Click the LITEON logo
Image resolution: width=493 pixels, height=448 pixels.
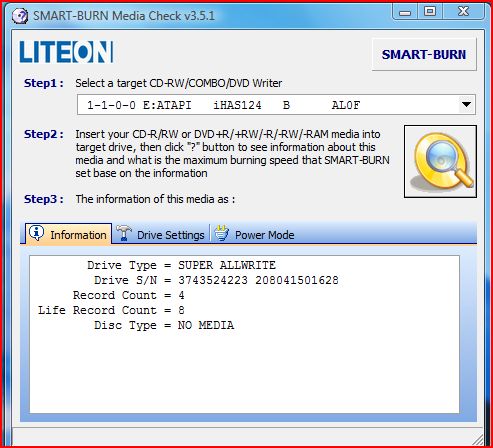(66, 52)
